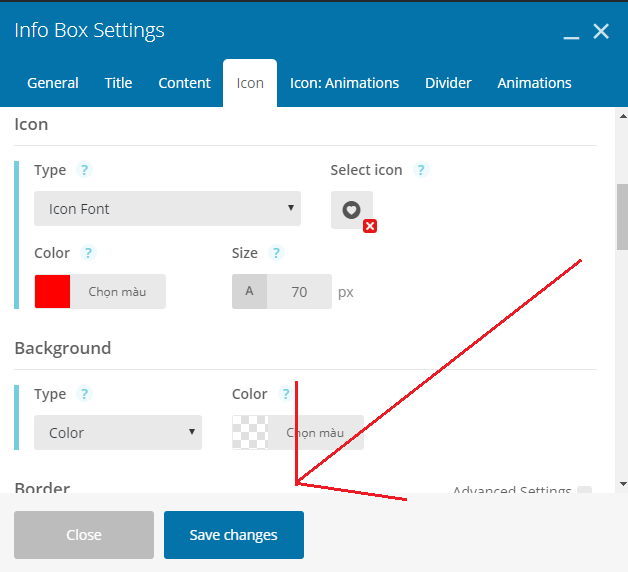The height and width of the screenshot is (572, 628).
Task: Open the Icon Font type dropdown
Action: (x=167, y=209)
